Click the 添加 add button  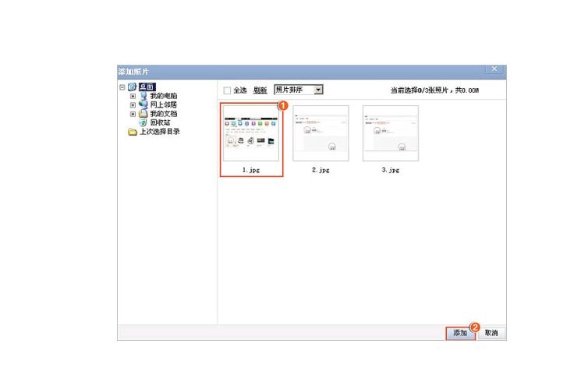[x=460, y=333]
